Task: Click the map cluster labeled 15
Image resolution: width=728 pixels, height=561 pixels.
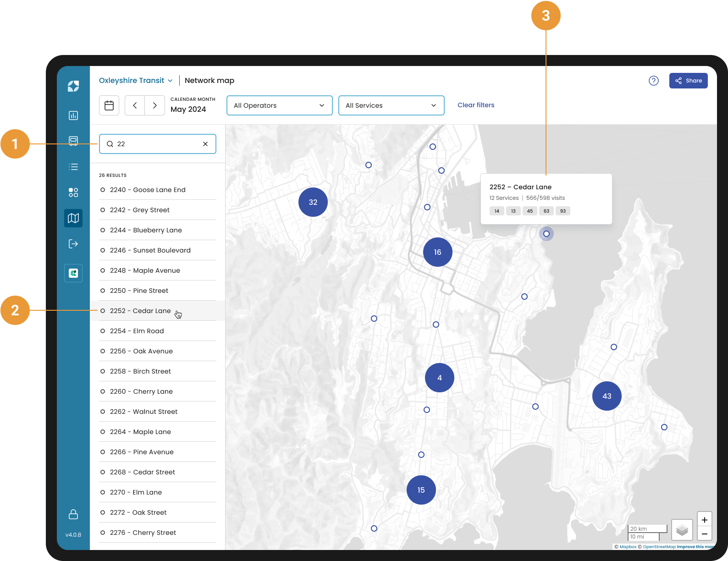Action: point(421,490)
